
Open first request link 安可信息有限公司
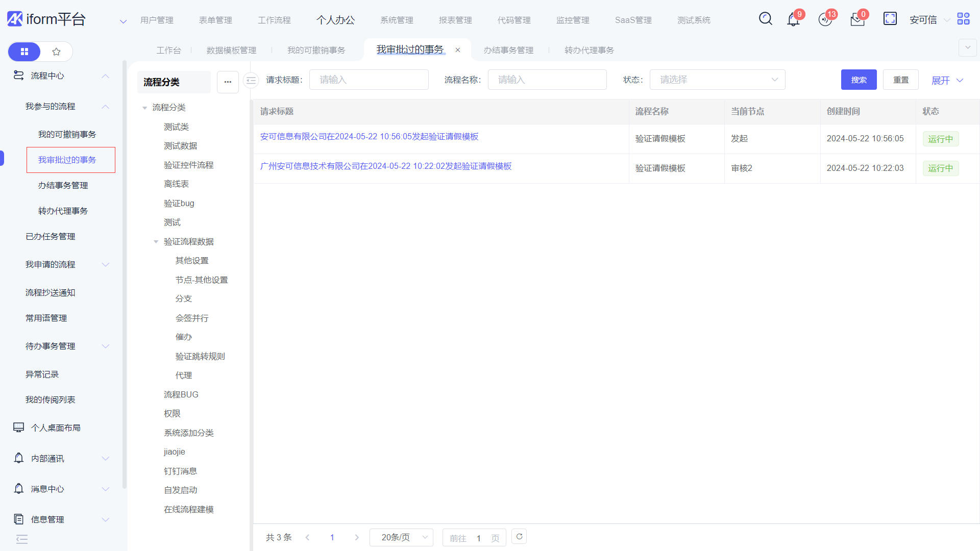tap(369, 137)
